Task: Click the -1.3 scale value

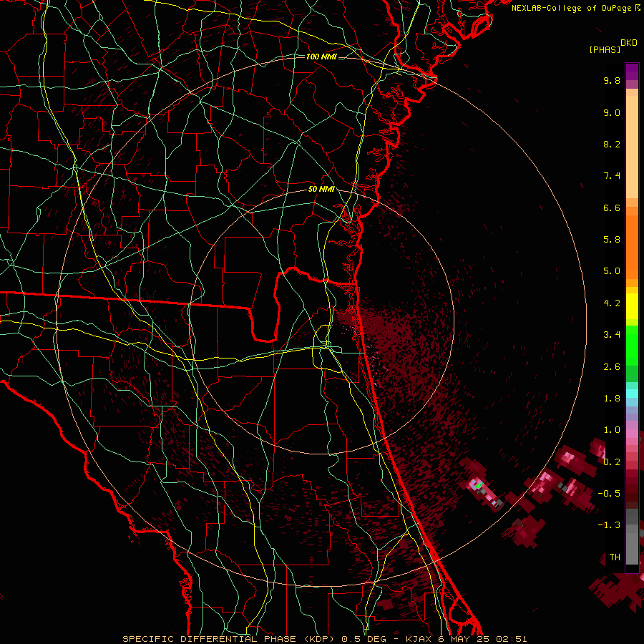Action: point(609,525)
